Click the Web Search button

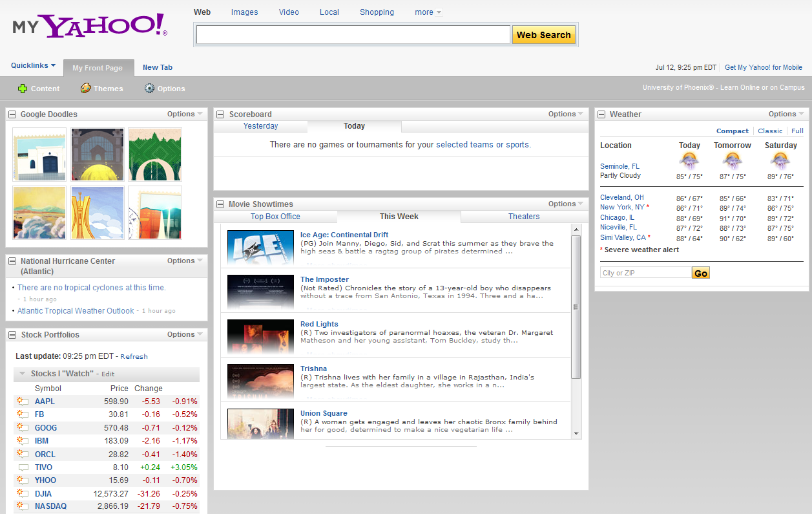tap(544, 35)
